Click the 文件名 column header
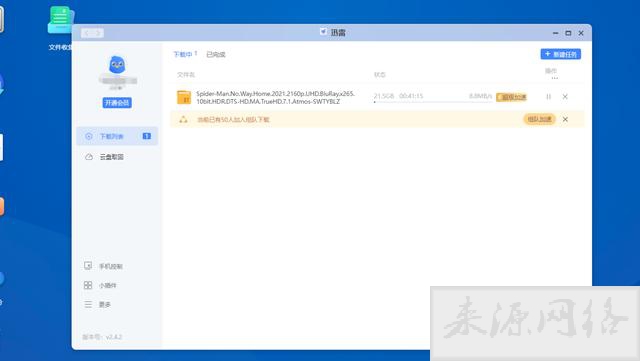Viewport: 640px width, 361px height. pos(186,74)
